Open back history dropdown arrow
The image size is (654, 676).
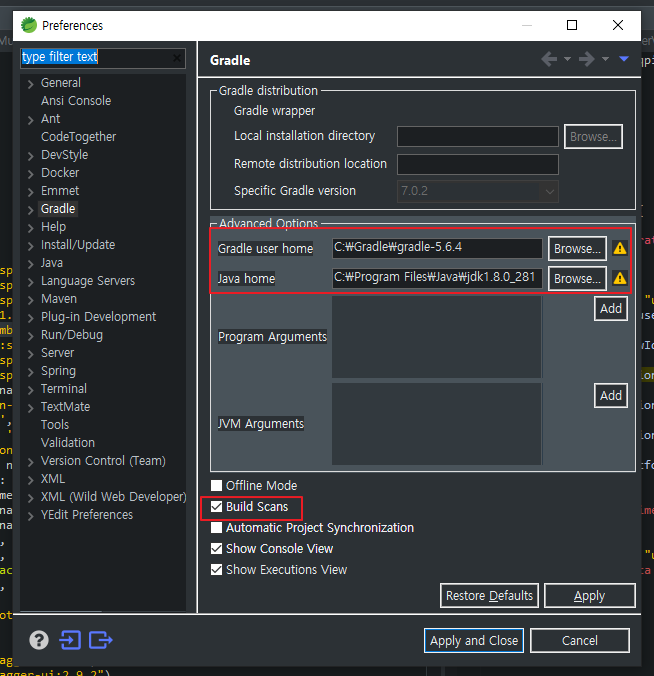(567, 59)
